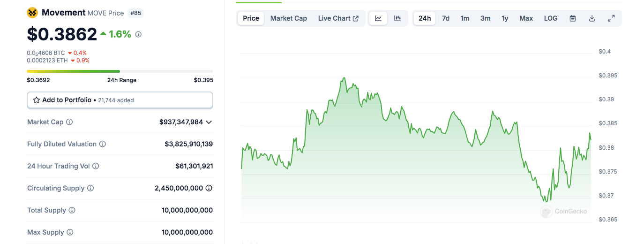Open the calendar date range picker

(573, 18)
